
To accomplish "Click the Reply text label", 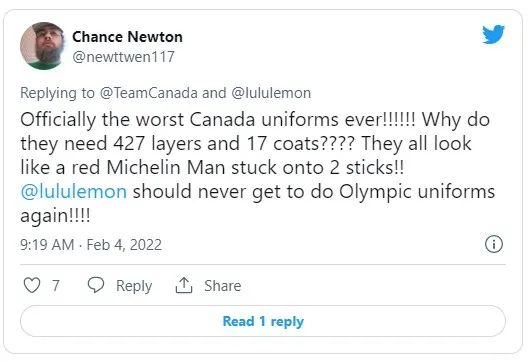I will pos(134,286).
